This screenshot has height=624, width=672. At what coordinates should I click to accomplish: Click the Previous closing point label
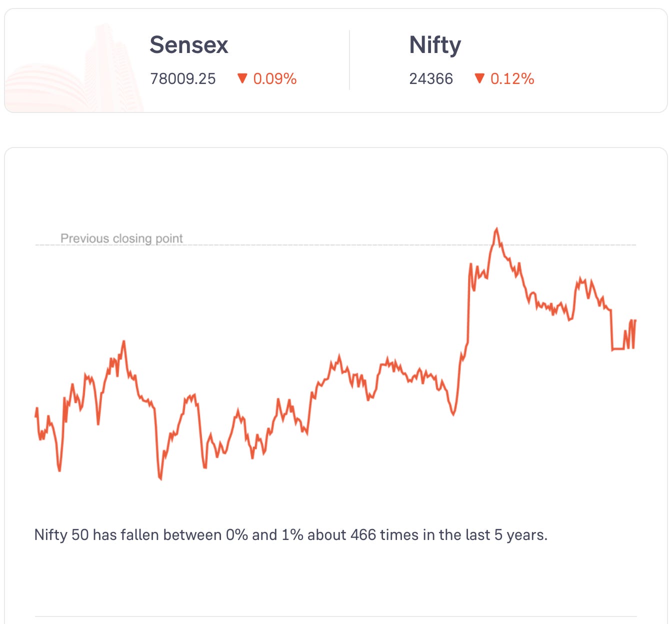[x=121, y=238]
